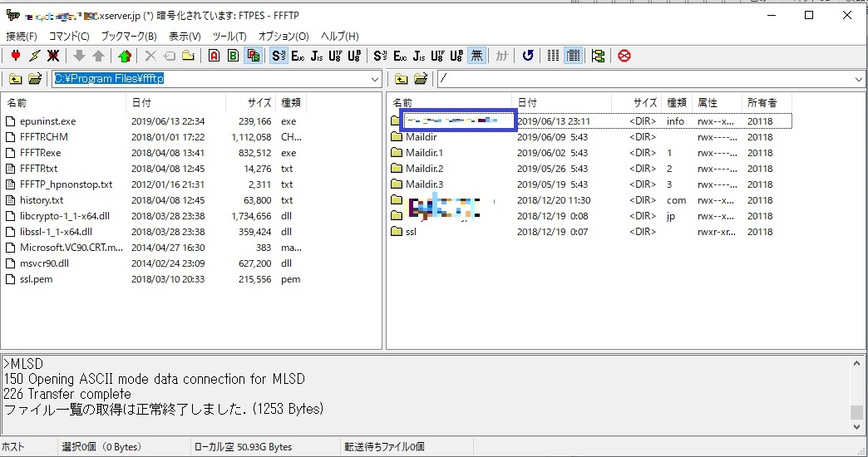Image resolution: width=868 pixels, height=457 pixels.
Task: Click the Quick Connect lightning icon
Action: coord(34,56)
